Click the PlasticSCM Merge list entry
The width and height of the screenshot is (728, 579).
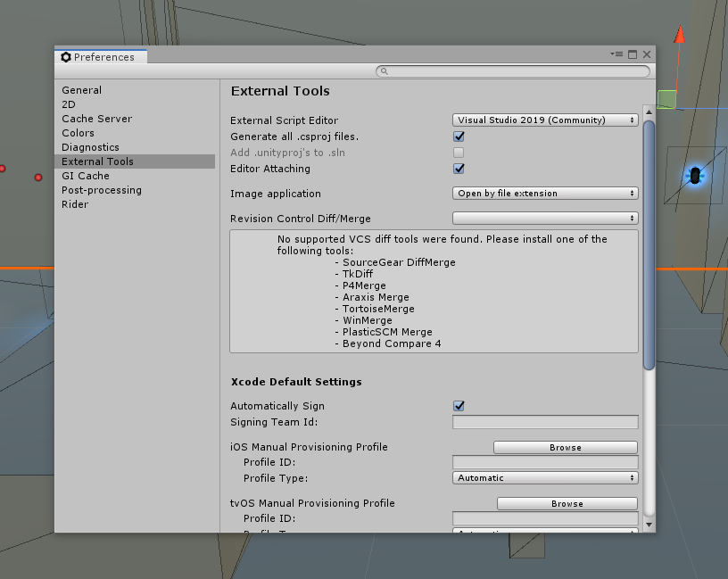[387, 332]
